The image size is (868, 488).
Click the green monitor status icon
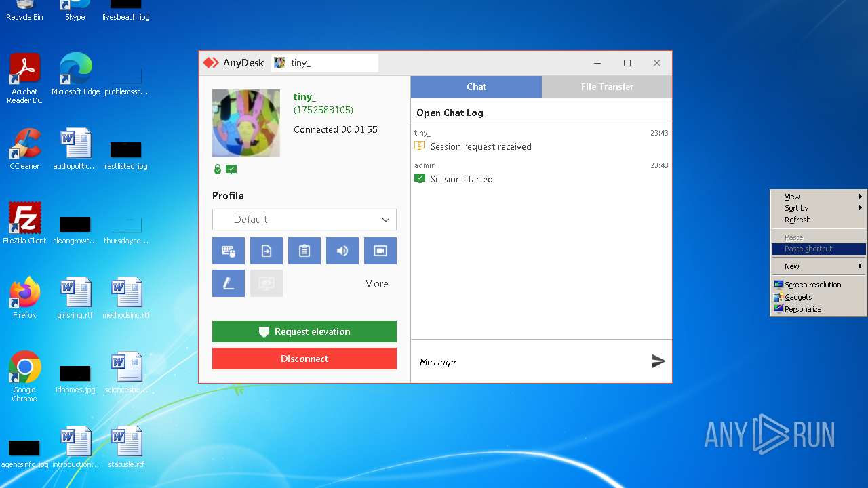[231, 169]
